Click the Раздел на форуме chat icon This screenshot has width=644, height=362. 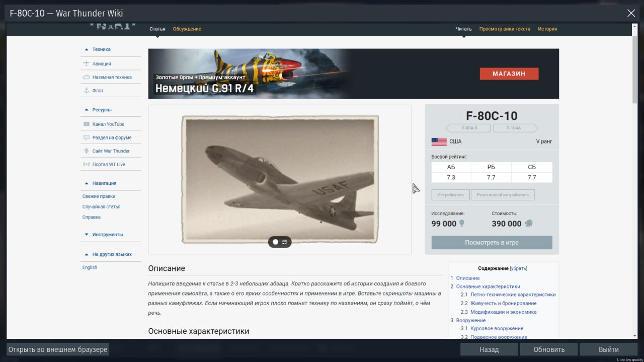click(86, 137)
